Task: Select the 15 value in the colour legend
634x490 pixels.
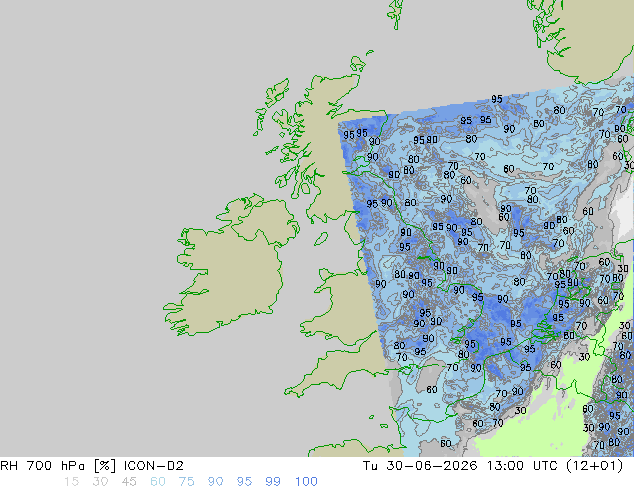Action: pos(71,482)
